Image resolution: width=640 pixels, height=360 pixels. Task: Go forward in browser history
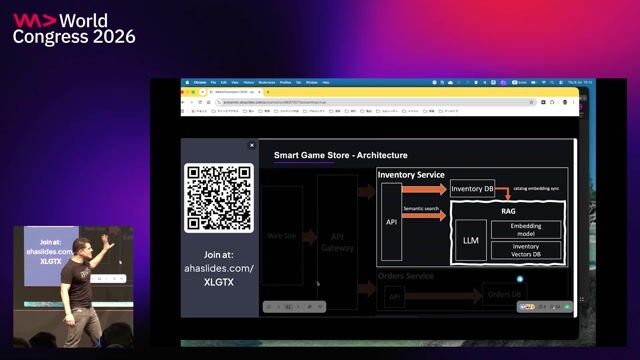(x=191, y=102)
